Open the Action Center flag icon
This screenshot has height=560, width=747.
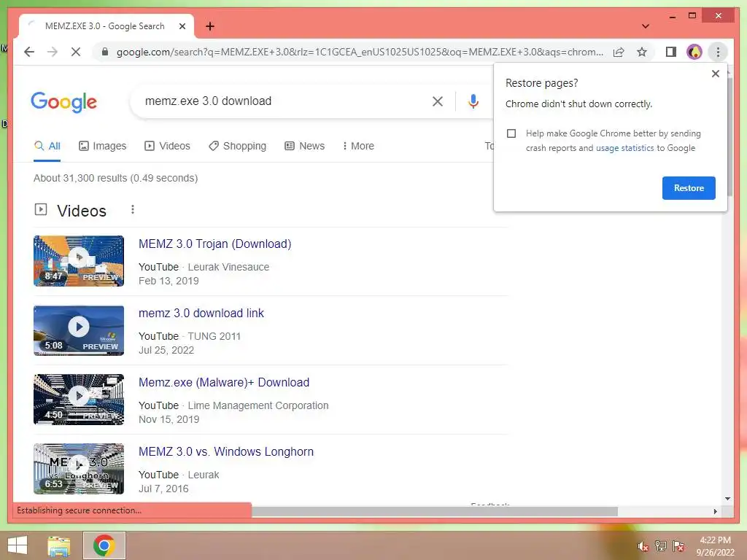pos(678,546)
